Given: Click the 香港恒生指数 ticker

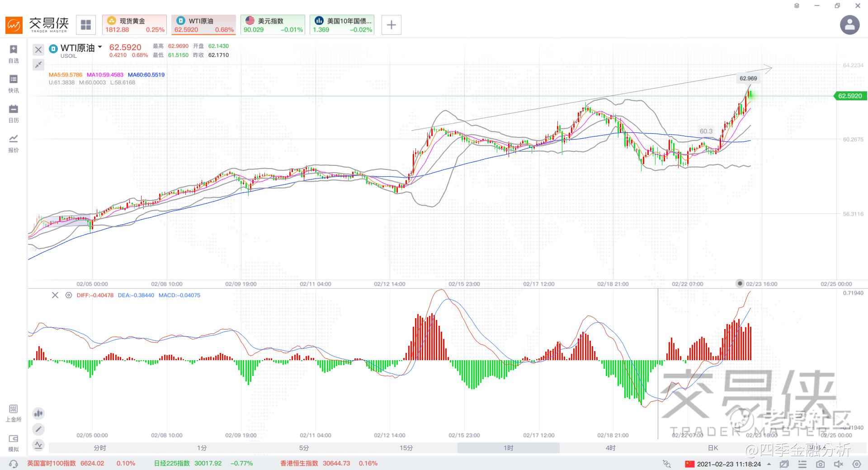Looking at the screenshot, I should point(329,464).
